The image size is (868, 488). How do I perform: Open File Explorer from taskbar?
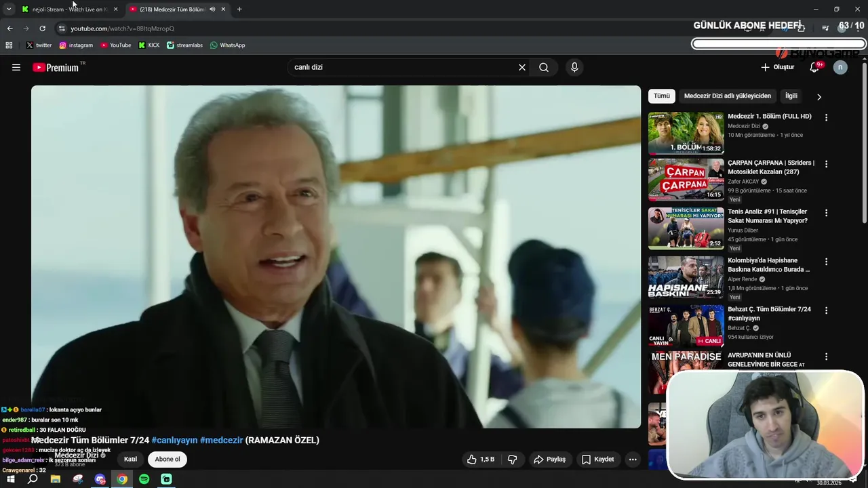tap(56, 479)
